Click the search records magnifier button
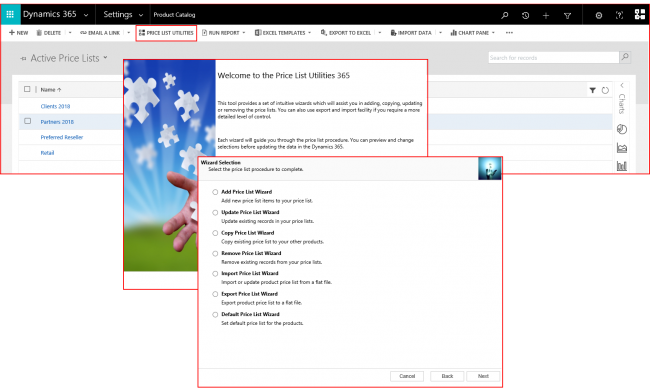The height and width of the screenshot is (388, 650). [625, 57]
